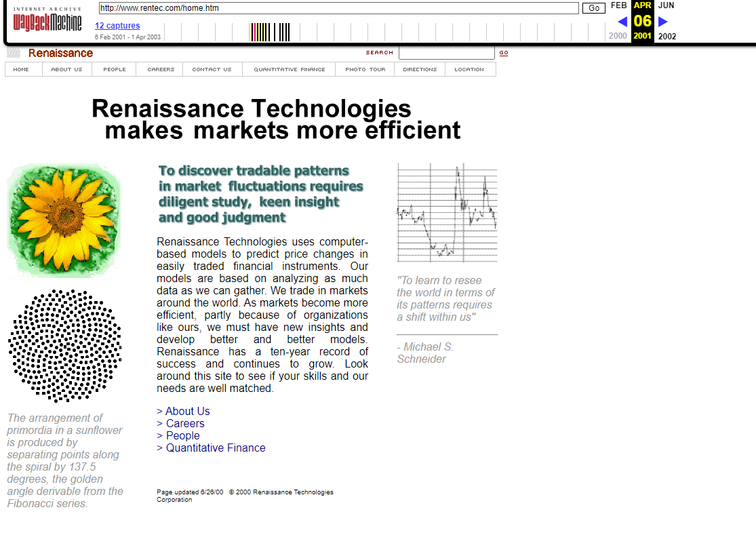This screenshot has height=554, width=756.
Task: Open the Contact Us nav tab
Action: (212, 69)
